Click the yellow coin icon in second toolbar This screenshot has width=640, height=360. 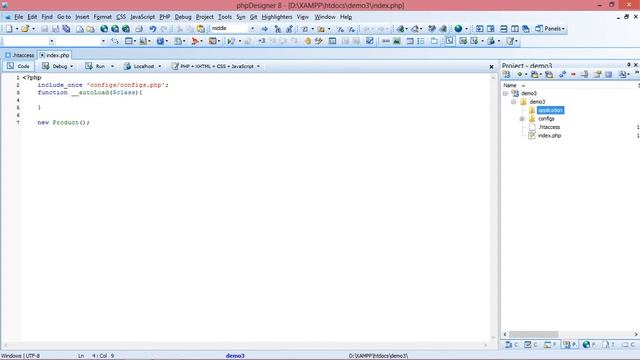(308, 41)
